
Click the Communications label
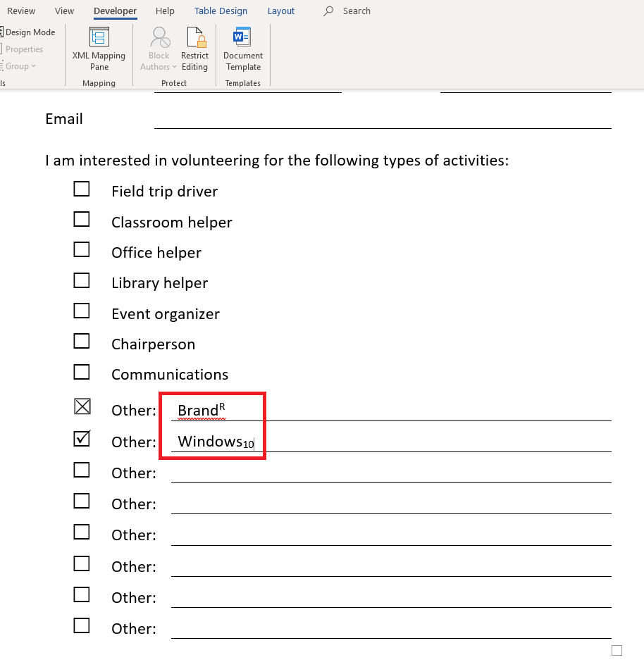click(x=170, y=374)
